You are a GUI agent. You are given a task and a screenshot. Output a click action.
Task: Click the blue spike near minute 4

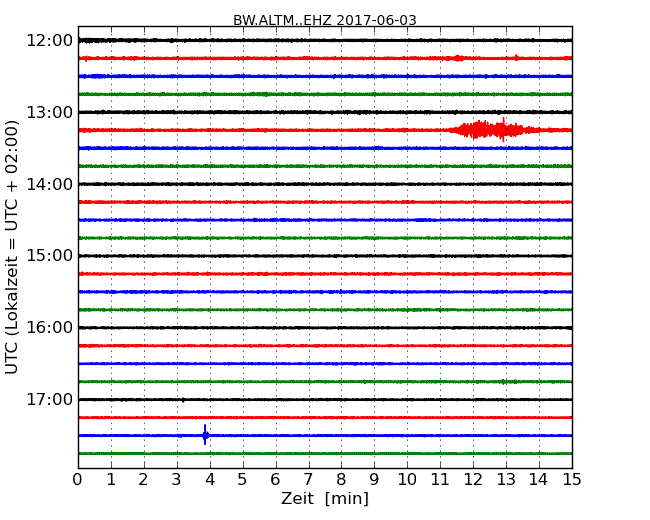[205, 435]
